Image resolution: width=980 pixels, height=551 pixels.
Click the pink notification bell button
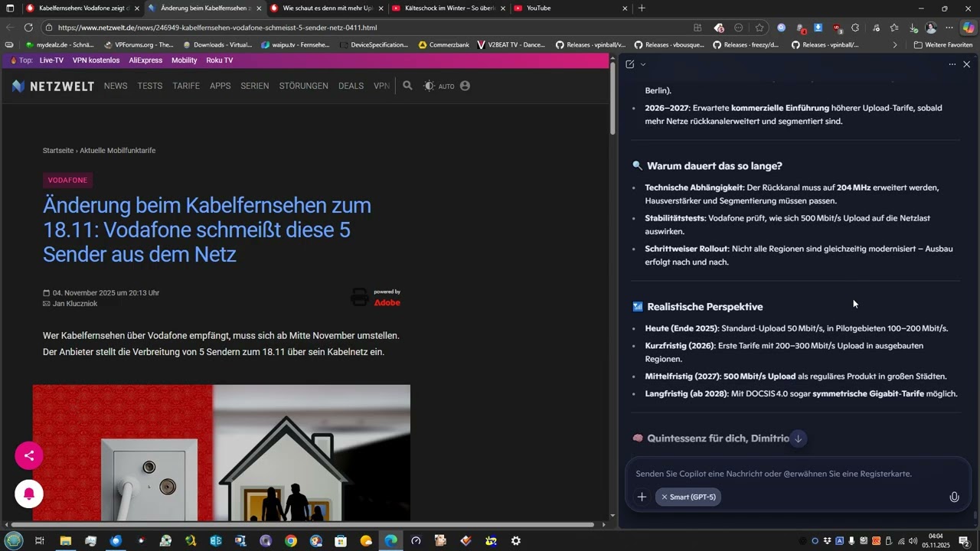tap(29, 494)
